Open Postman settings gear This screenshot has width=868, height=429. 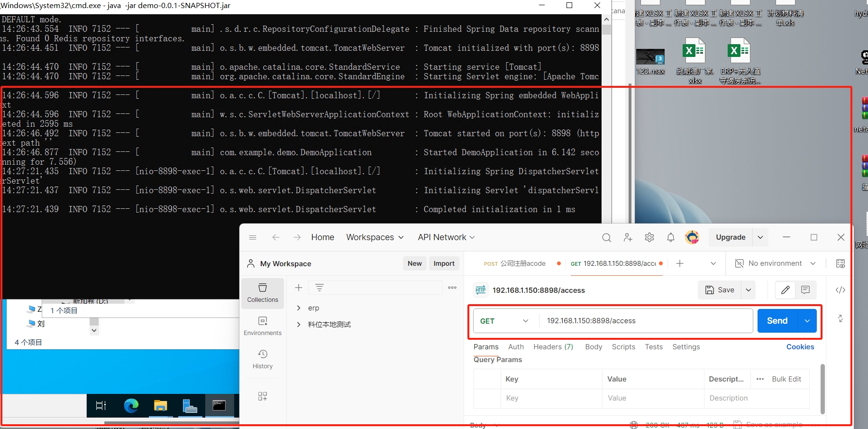click(x=649, y=237)
